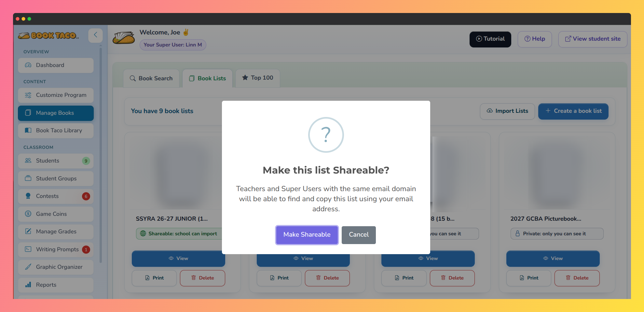Viewport: 644px width, 312px height.
Task: Print SSYRA 26-27 JUNIOR list
Action: coord(154,278)
